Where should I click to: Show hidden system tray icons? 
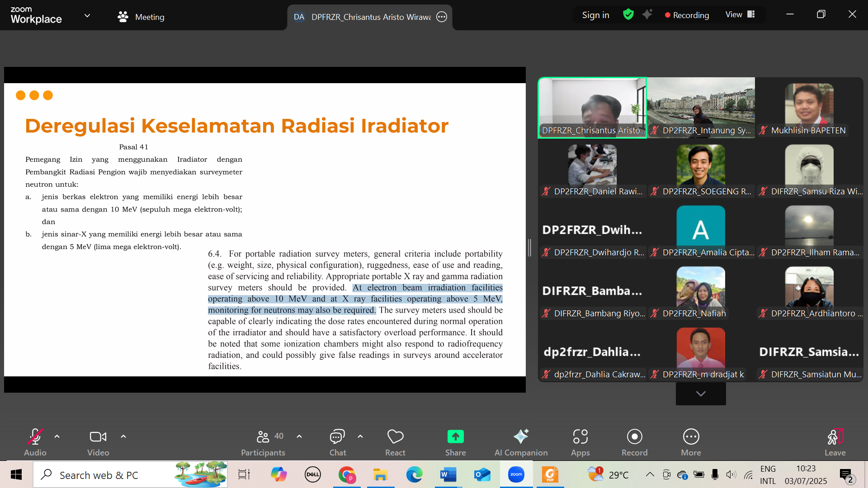pos(650,474)
